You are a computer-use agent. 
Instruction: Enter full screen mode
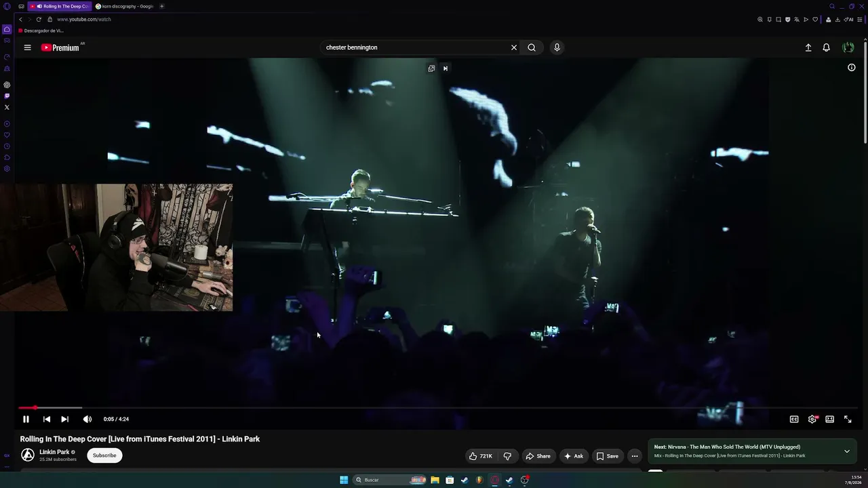(x=848, y=419)
